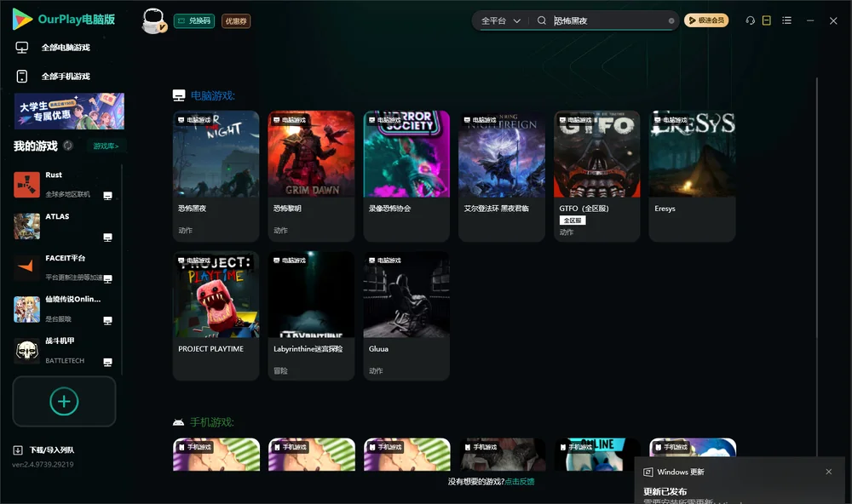Open the list menu icon in title bar
Viewport: 852px width, 504px height.
[x=786, y=20]
